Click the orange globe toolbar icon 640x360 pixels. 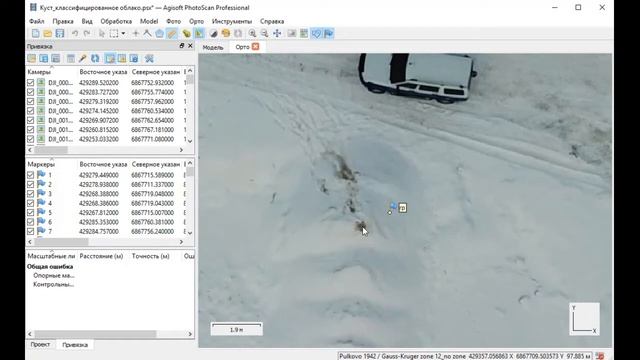tap(226, 33)
